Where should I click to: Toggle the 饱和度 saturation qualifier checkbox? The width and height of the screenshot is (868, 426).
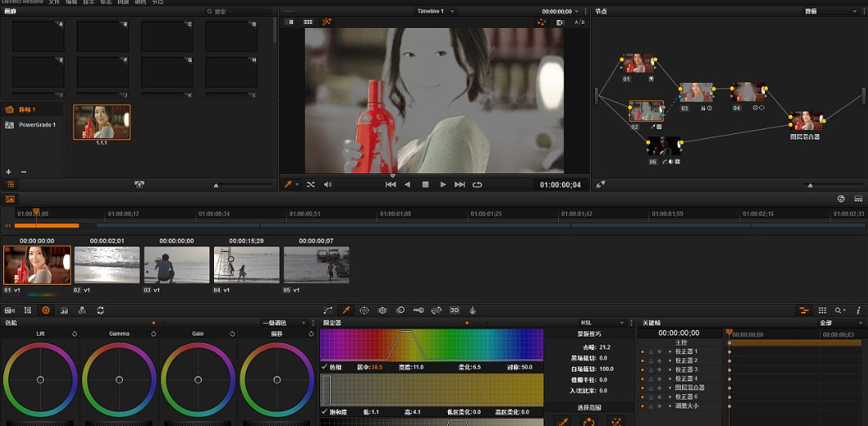coord(325,412)
